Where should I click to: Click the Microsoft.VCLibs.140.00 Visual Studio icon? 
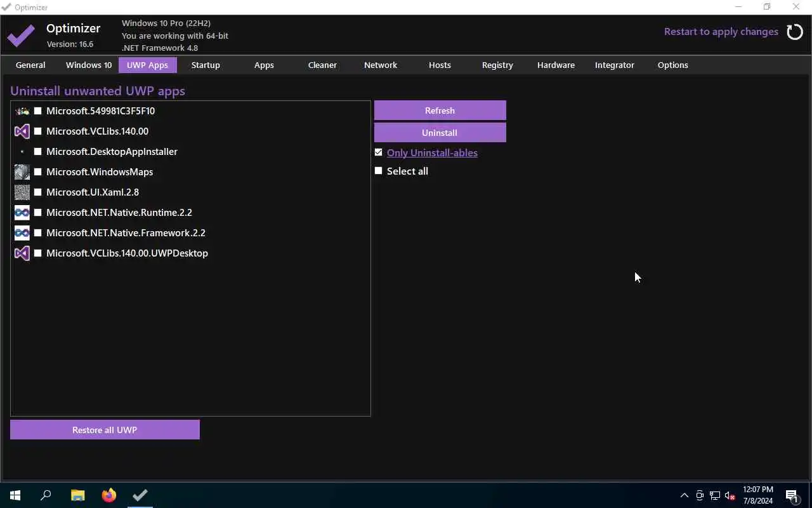pyautogui.click(x=22, y=131)
